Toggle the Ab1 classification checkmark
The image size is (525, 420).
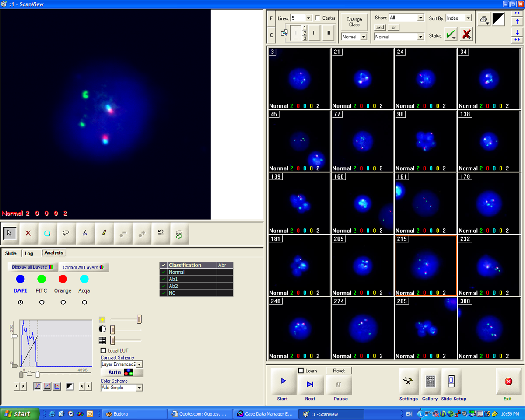pos(164,279)
